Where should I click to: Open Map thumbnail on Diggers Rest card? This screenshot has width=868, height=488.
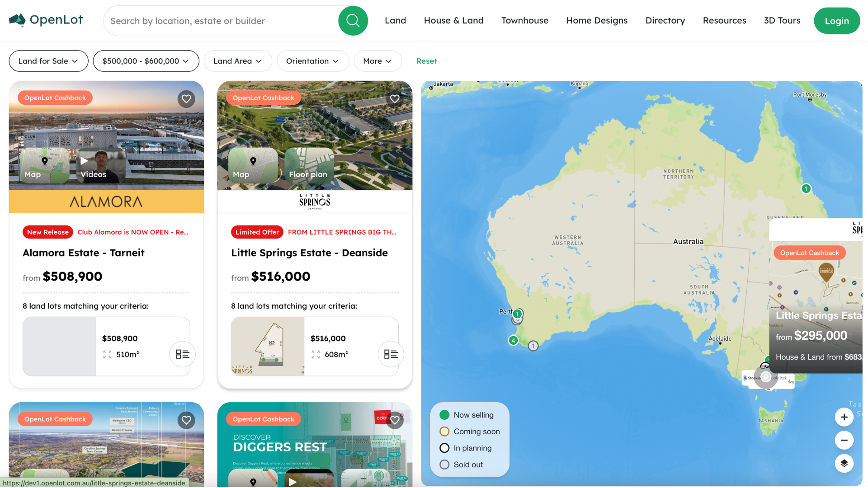tap(253, 479)
